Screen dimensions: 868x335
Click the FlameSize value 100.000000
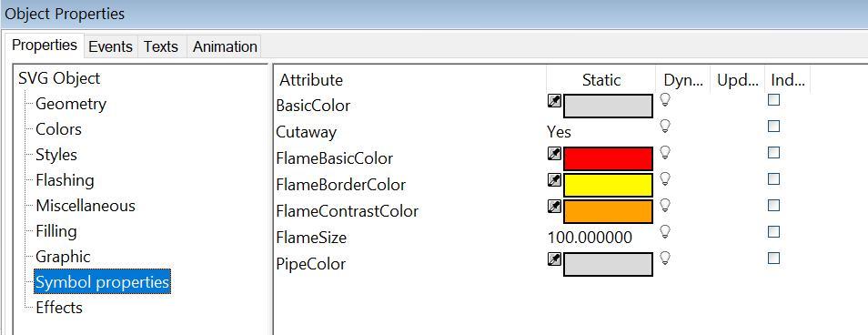click(x=590, y=238)
